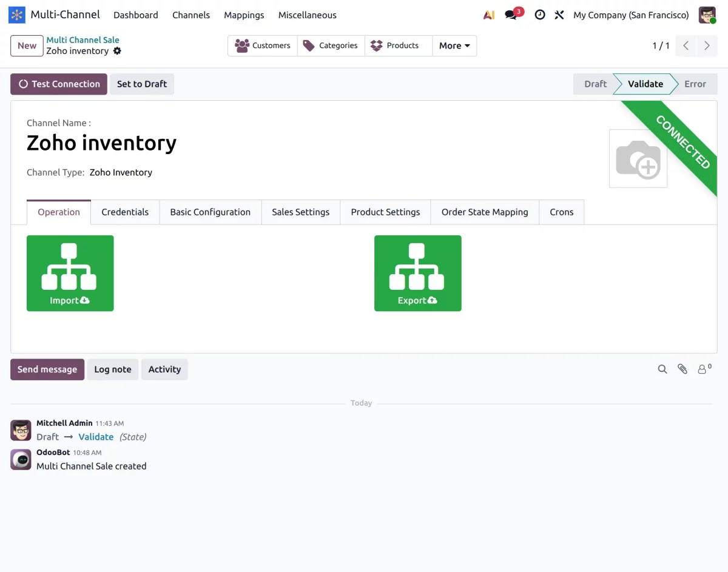The height and width of the screenshot is (572, 728).
Task: Go to the next record arrow
Action: coord(707,45)
